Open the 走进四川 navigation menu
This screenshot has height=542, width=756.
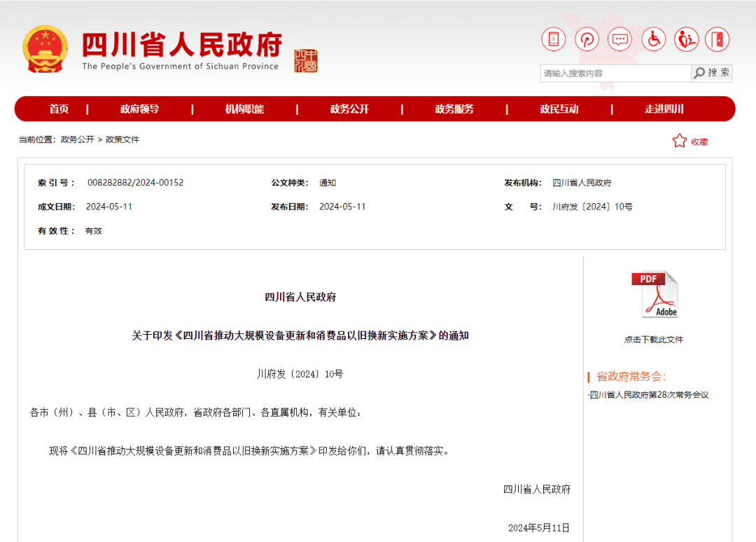point(663,109)
